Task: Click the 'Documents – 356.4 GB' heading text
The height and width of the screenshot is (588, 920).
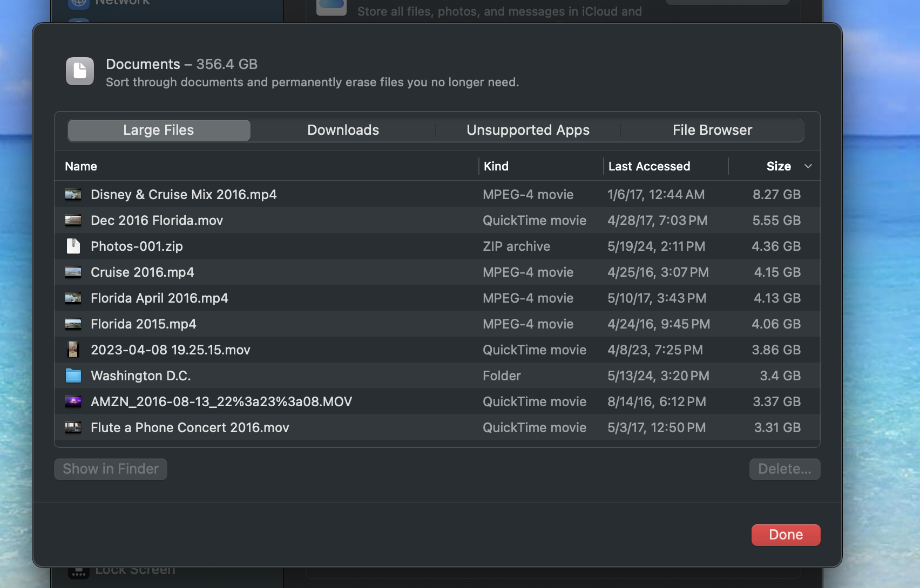Action: [182, 64]
